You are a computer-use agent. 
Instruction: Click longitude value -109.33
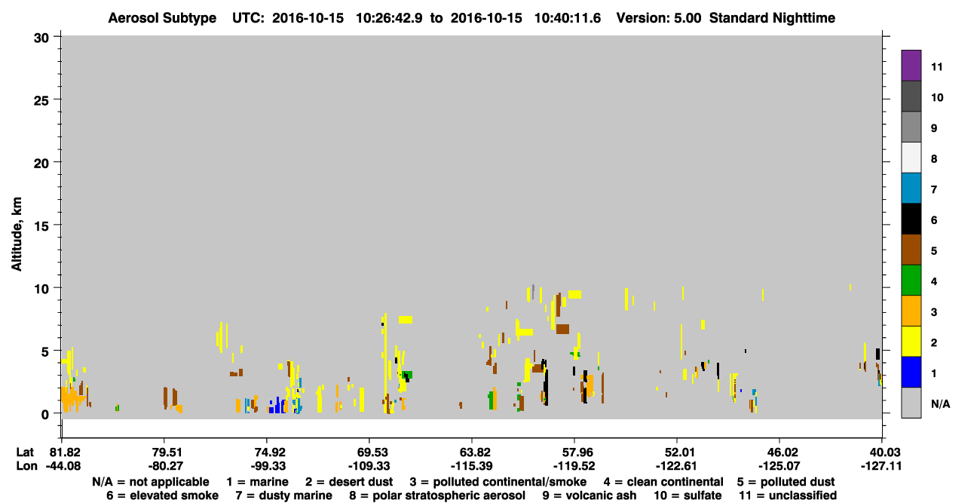369,466
